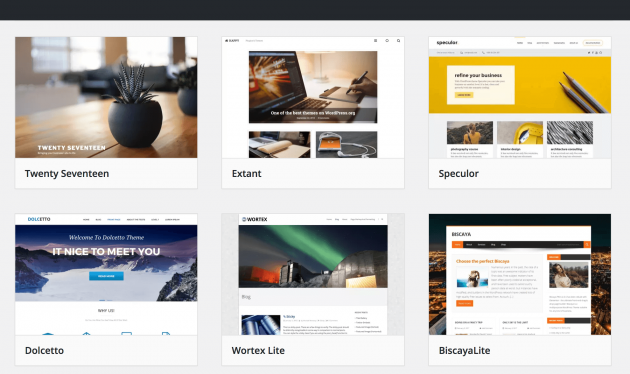Click the Dolcetto logo in the preview
The image size is (630, 374).
coord(39,219)
